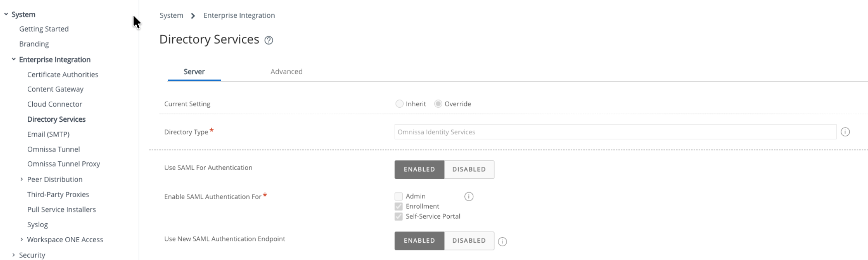Select the Override radio button

439,104
